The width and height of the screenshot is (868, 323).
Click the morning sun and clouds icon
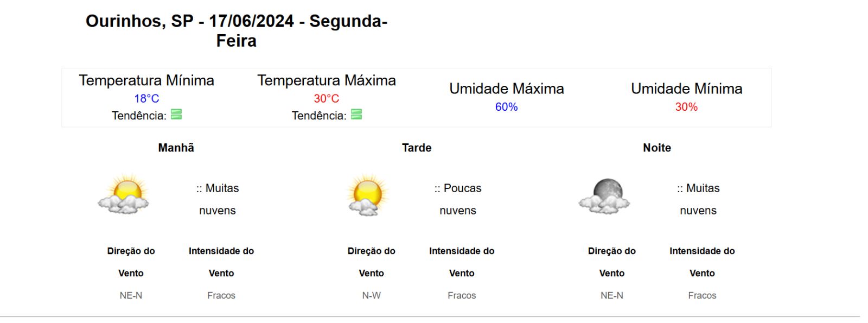(x=124, y=194)
